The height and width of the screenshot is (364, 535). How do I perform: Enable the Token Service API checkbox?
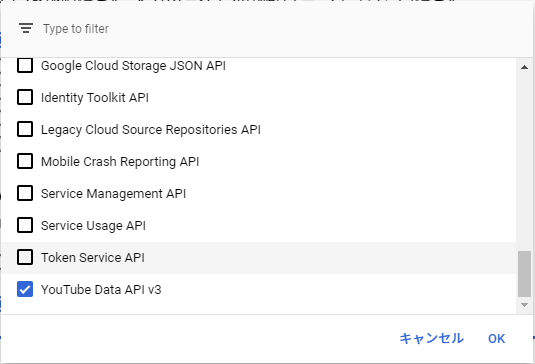coord(25,257)
